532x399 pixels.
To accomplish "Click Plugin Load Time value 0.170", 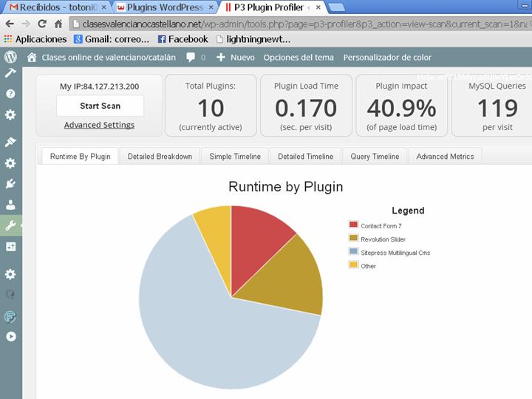I will (x=306, y=108).
